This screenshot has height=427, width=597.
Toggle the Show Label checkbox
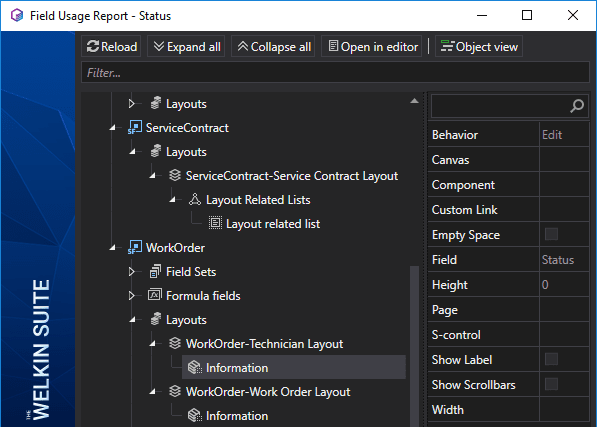click(551, 359)
